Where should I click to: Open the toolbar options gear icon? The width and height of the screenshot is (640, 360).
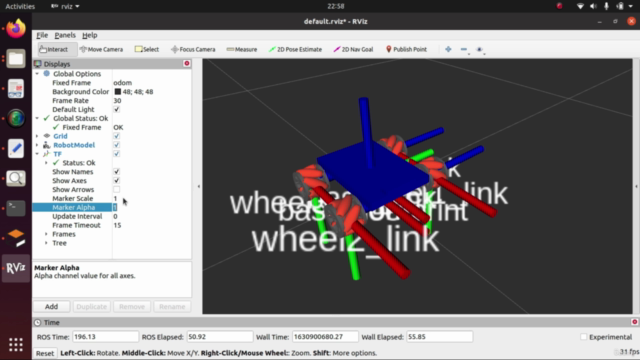click(x=480, y=49)
